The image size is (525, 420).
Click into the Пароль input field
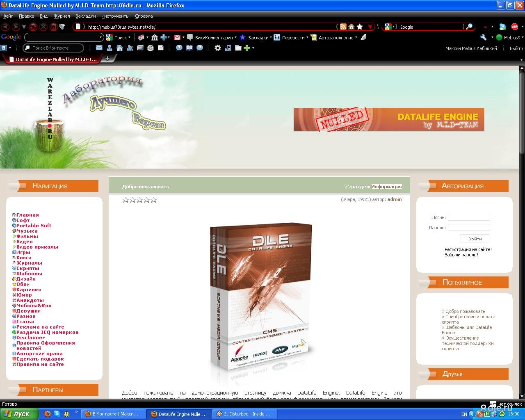pos(469,228)
